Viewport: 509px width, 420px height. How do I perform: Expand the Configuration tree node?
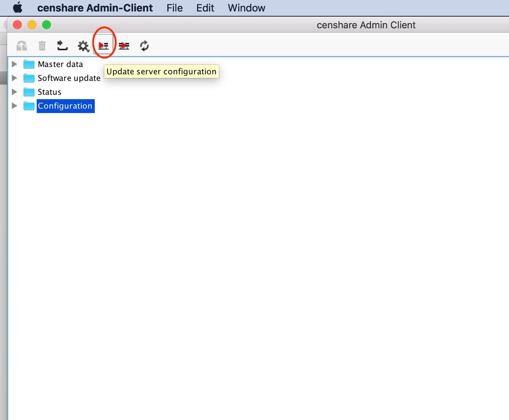[x=14, y=106]
